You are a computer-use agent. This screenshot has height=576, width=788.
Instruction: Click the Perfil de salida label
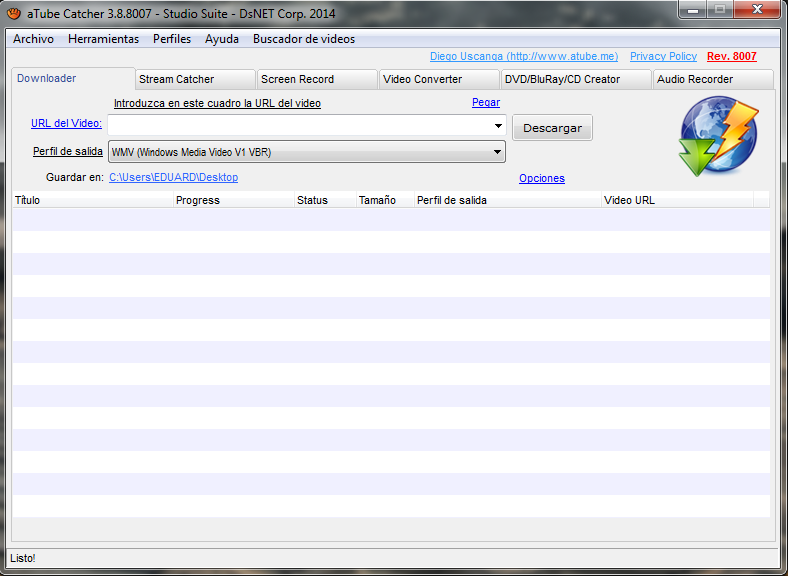(x=68, y=151)
